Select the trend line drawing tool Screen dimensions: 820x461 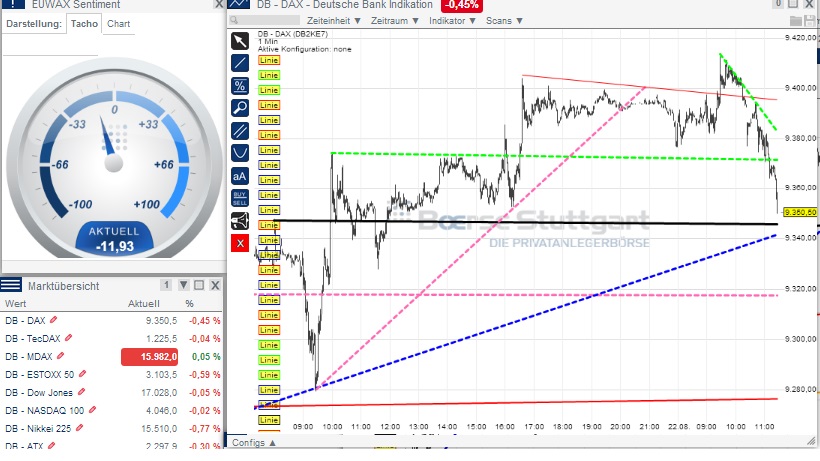(240, 63)
